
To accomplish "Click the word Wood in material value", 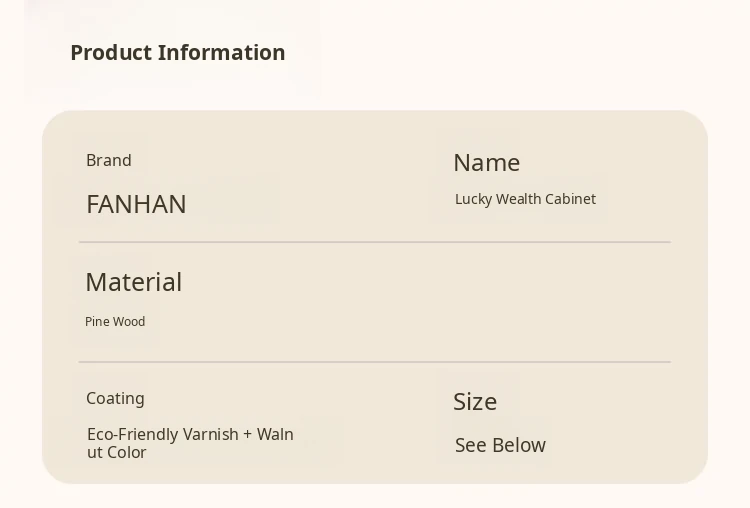I will point(129,322).
